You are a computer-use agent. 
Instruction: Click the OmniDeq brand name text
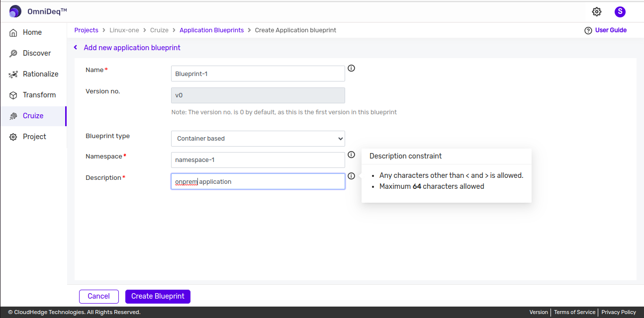pyautogui.click(x=47, y=11)
